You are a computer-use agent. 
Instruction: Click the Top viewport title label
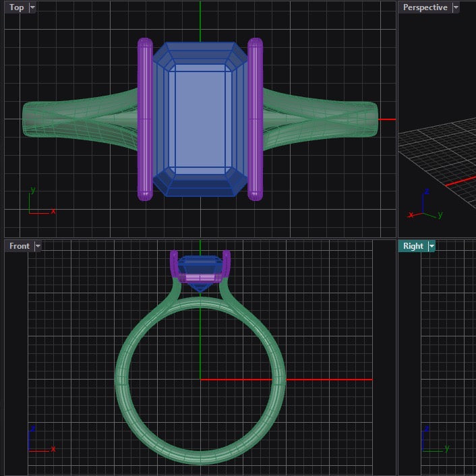tap(16, 7)
